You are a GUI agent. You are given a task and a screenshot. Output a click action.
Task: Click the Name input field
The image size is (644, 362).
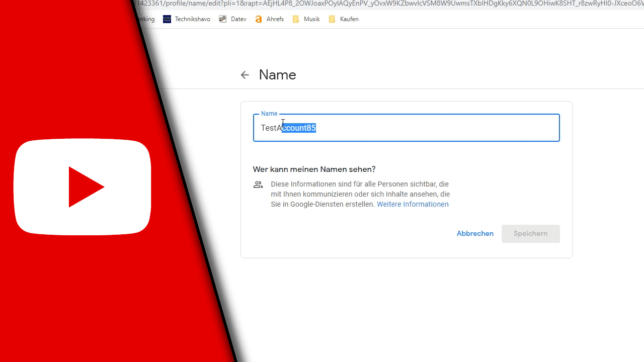(x=406, y=128)
